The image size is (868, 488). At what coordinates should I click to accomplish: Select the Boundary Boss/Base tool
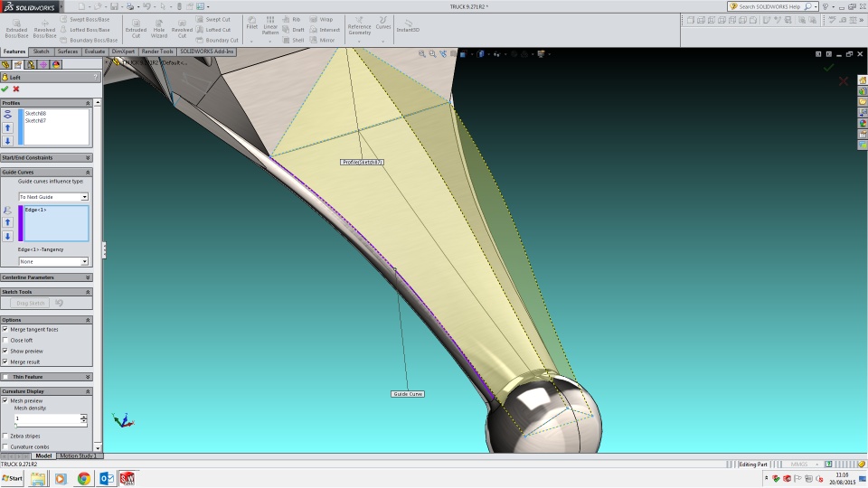[89, 40]
